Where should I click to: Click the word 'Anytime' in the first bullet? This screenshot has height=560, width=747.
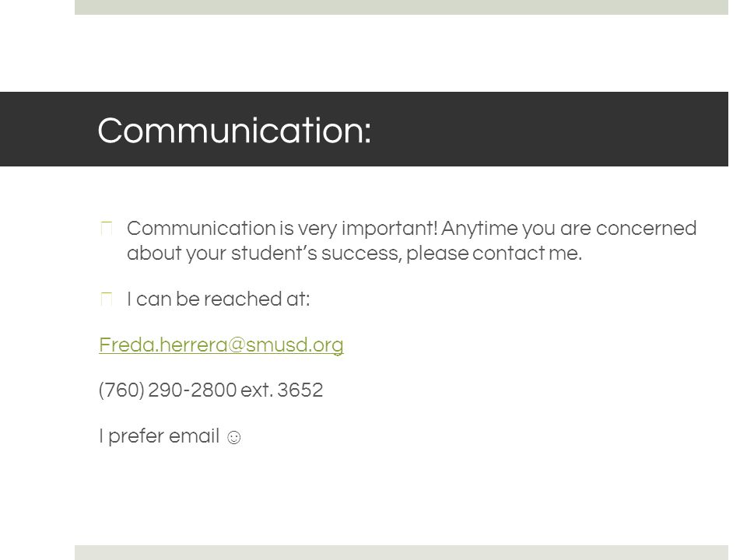coord(479,229)
